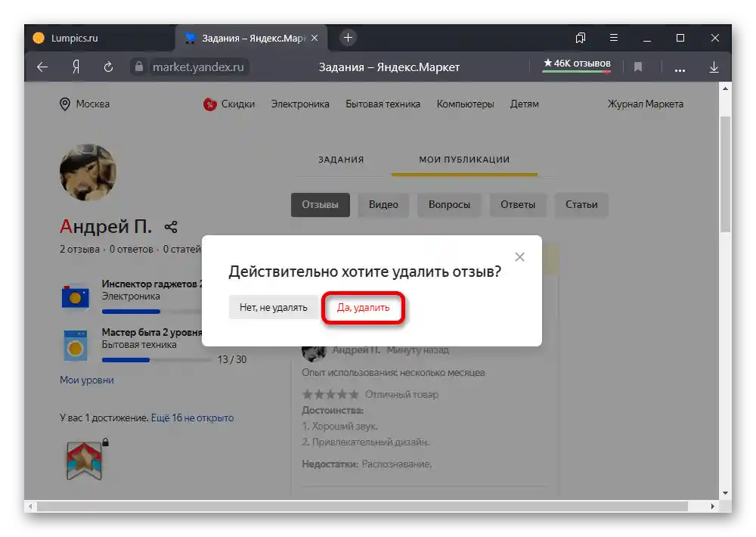Click the 'Инспектор гаджетов' camera badge icon
Image resolution: width=756 pixels, height=537 pixels.
[x=76, y=296]
